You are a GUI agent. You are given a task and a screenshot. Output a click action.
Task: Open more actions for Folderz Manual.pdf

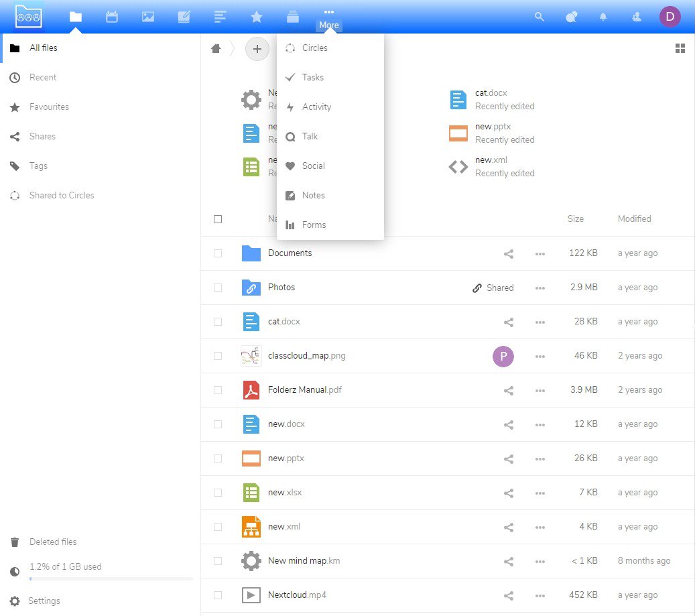coord(540,390)
